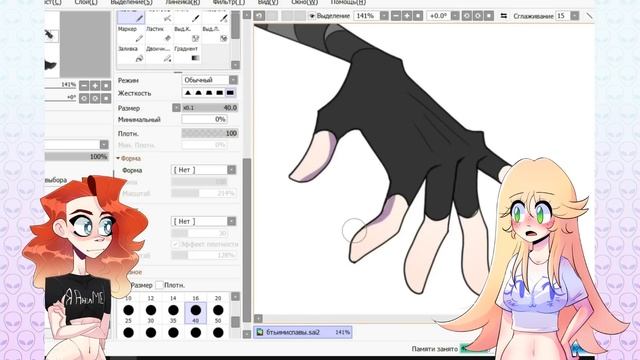
Task: Toggle the Выделение checkbox in the toolbar
Action: click(x=312, y=16)
